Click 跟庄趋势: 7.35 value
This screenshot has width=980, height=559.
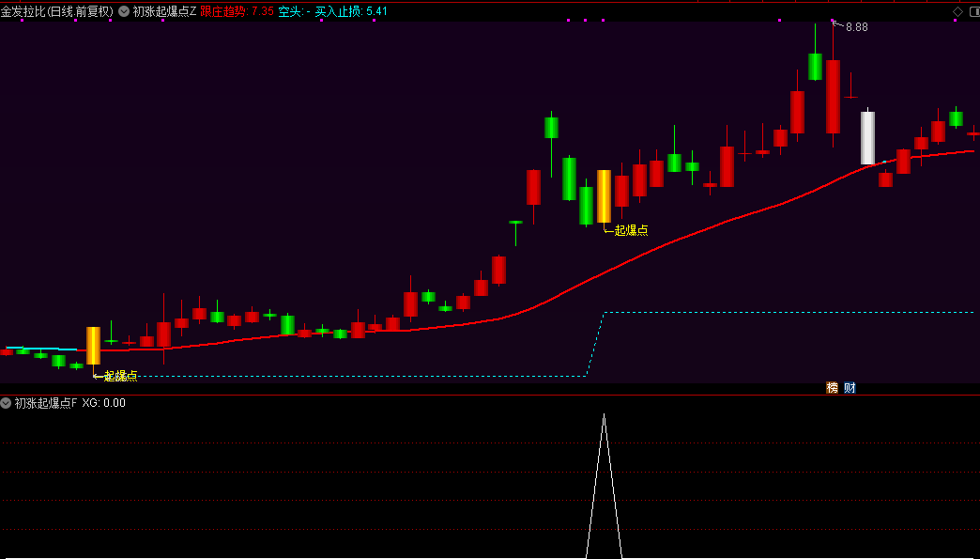tap(237, 11)
